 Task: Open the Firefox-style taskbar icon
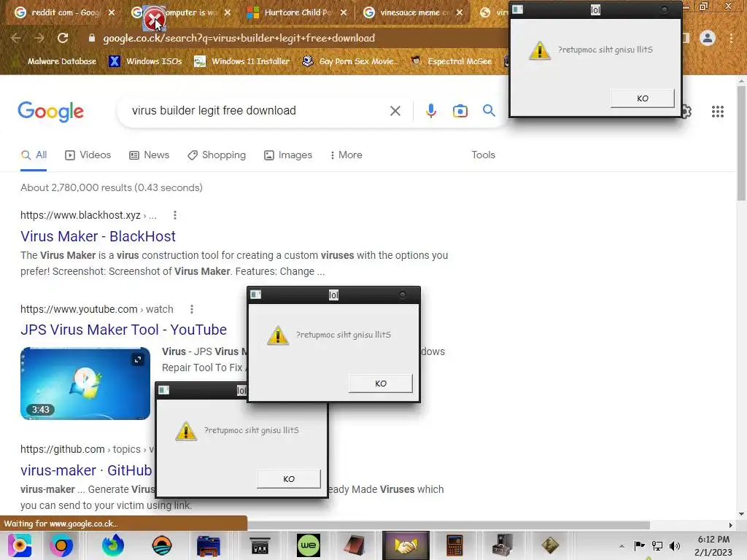[113, 545]
